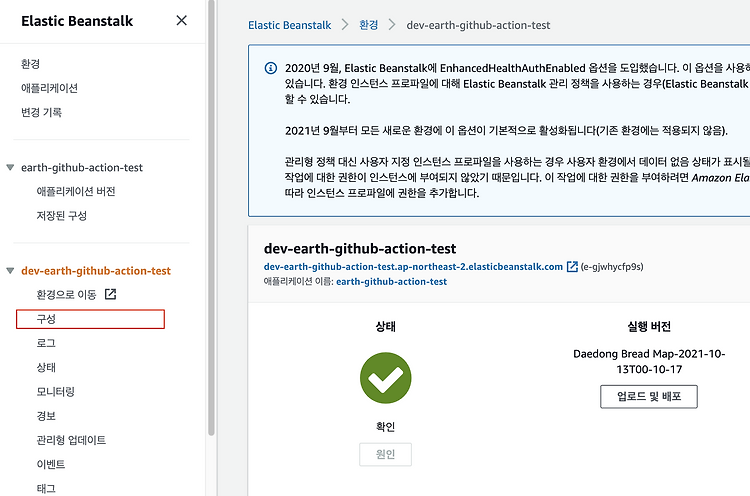This screenshot has height=496, width=750.
Task: Click the external link icon beside 환경으로 이동
Action: (x=110, y=294)
